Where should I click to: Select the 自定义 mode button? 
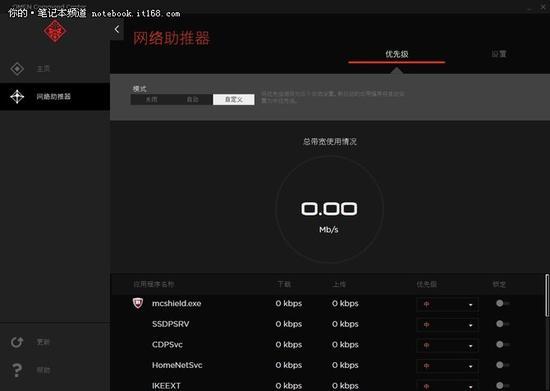click(x=234, y=100)
